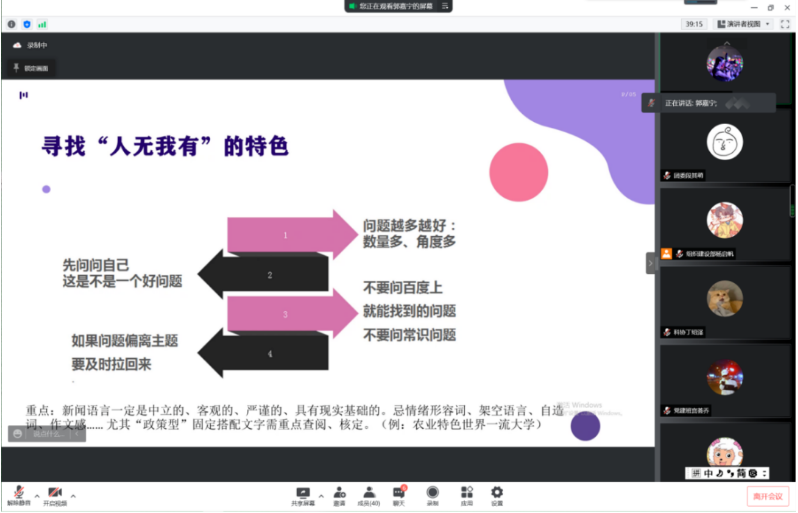Click the leave meeting button
798x513 pixels.
(x=767, y=496)
